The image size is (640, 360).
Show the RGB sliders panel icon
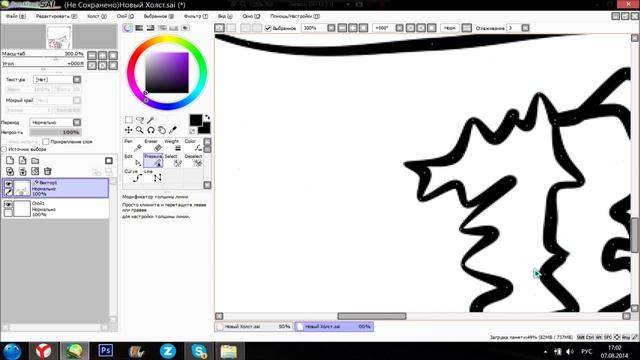pos(139,28)
